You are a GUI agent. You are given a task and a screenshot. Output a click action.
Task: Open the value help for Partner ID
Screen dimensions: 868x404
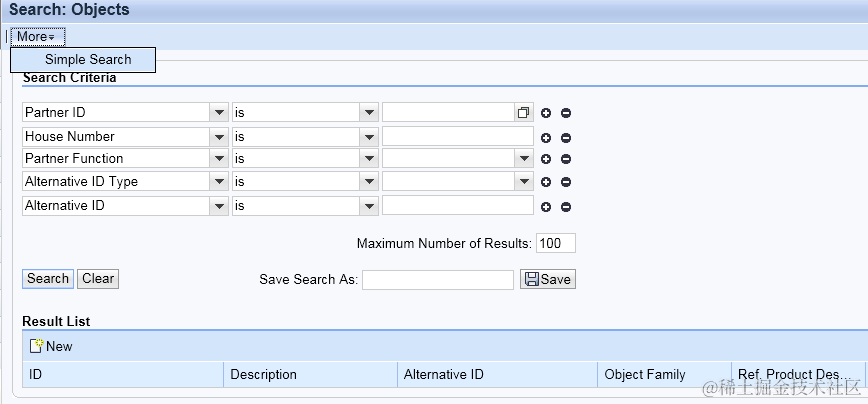pos(523,113)
